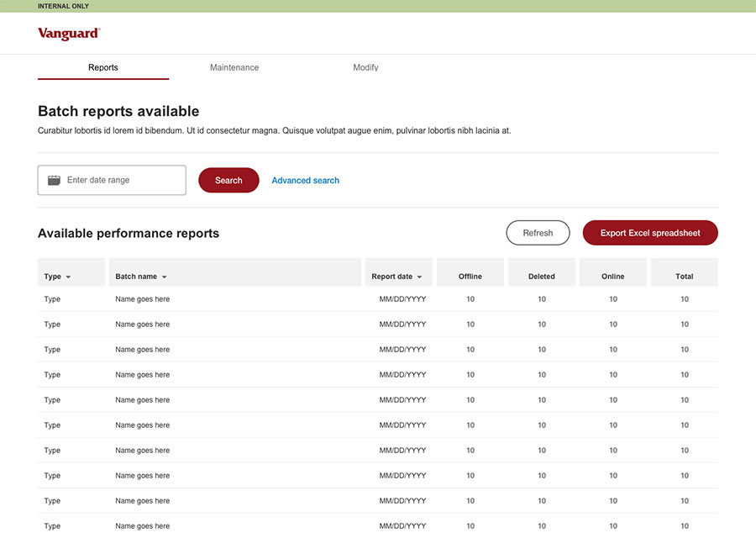This screenshot has width=756, height=538.
Task: Sort by Report date column arrow
Action: [x=419, y=277]
